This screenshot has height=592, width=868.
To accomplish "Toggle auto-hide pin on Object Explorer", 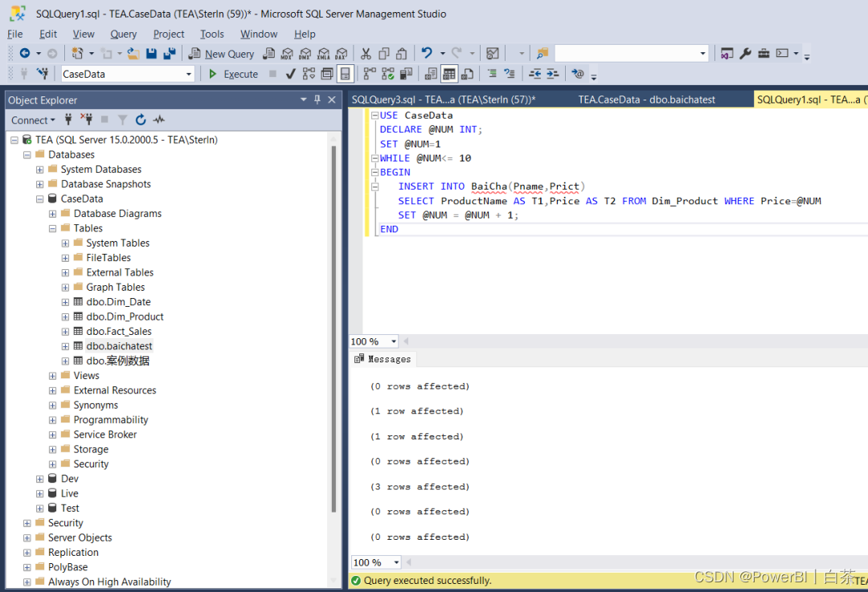I will coord(317,100).
